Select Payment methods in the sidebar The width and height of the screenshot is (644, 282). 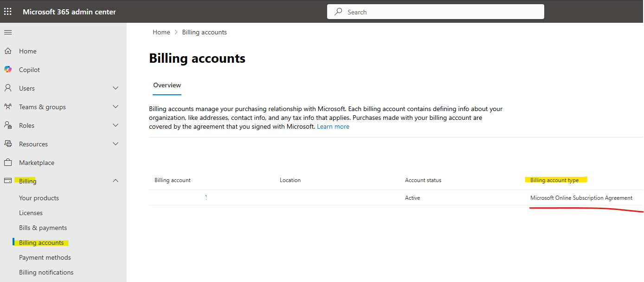click(x=45, y=257)
